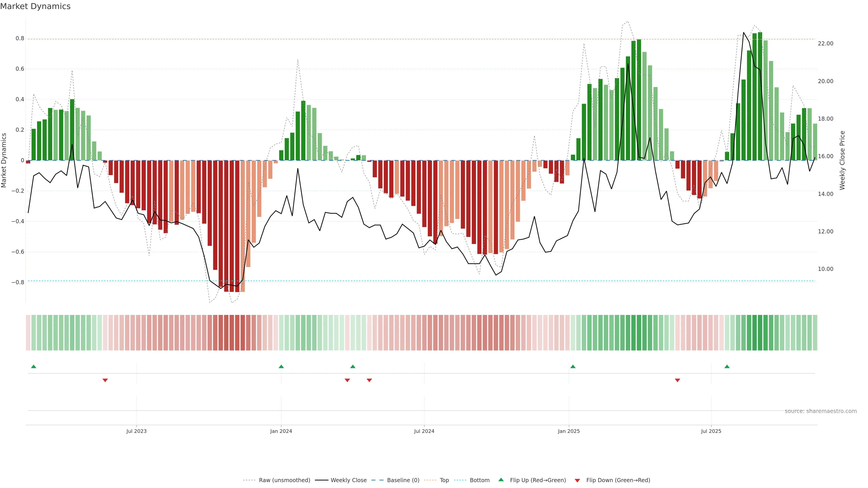Click the first green flip-up triangle marker
868x488 pixels.
[33, 366]
